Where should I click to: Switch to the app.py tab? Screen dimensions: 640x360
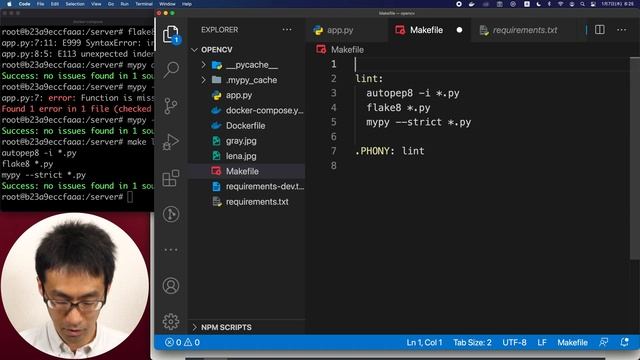(x=340, y=30)
